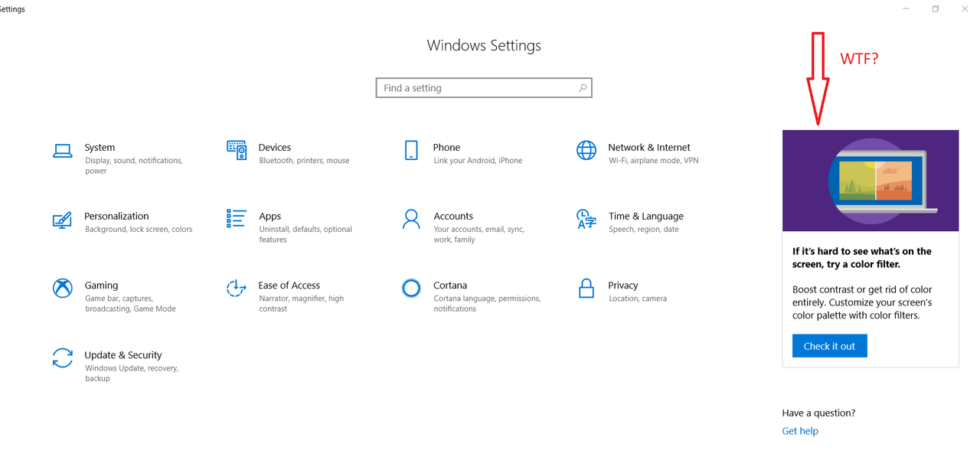
Task: Click the color filter laptop illustration
Action: coord(871,181)
